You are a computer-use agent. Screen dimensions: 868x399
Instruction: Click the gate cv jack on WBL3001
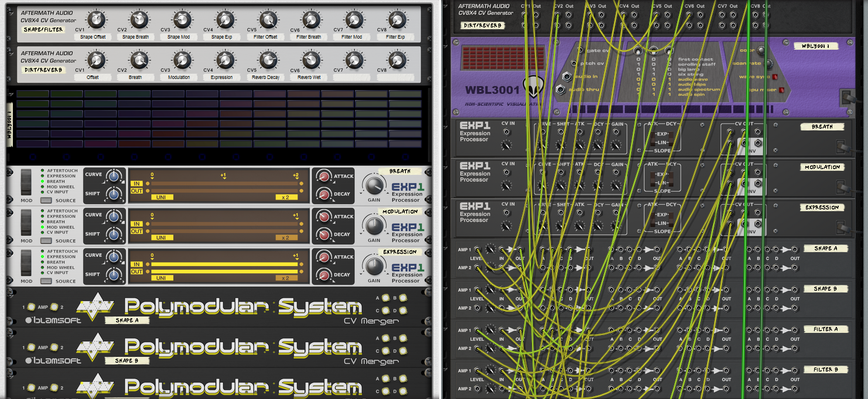pos(580,51)
